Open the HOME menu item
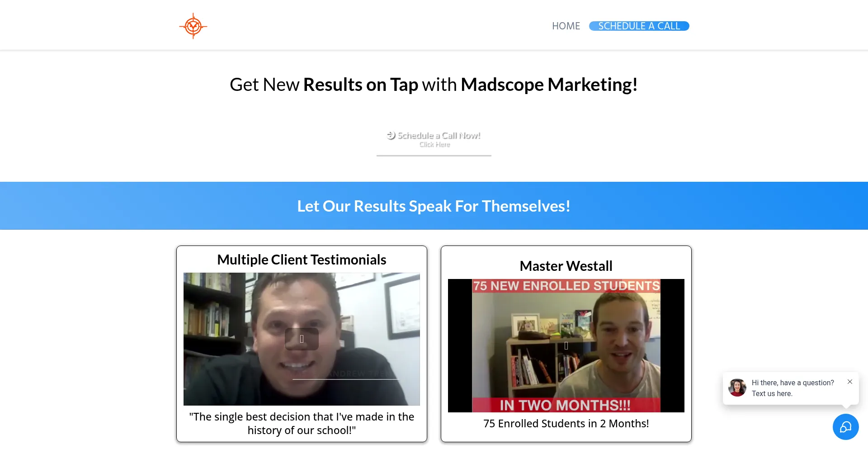This screenshot has height=449, width=868. coord(566,26)
